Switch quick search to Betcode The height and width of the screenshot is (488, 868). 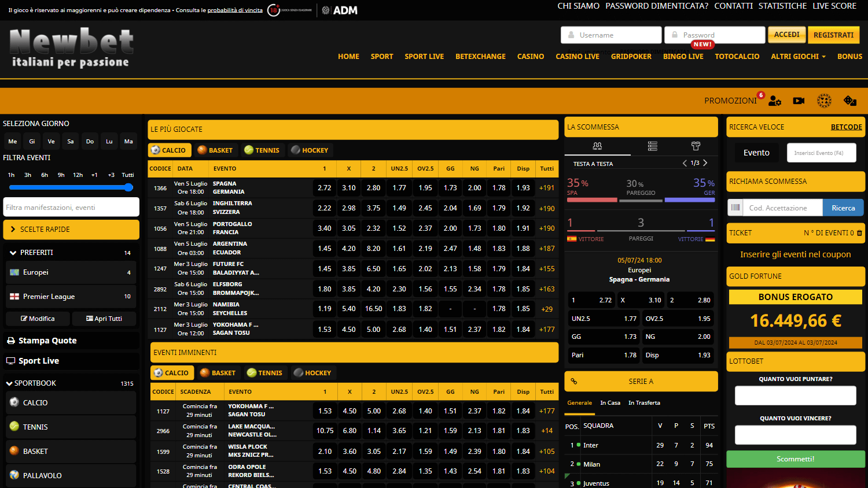click(846, 127)
